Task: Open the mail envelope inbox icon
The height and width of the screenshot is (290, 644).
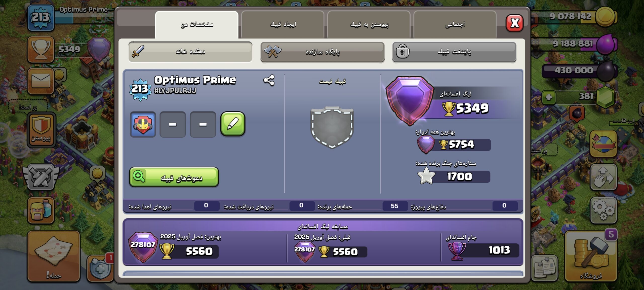Action: (41, 81)
